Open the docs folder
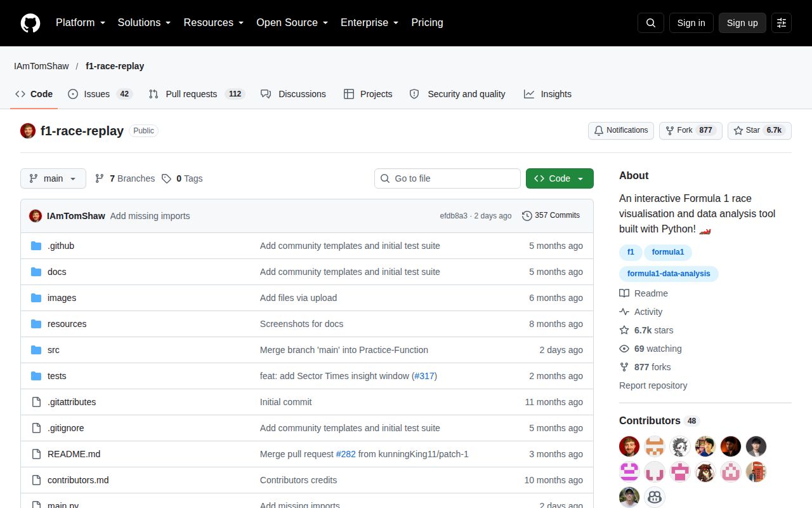Viewport: 812px width, 508px height. [x=57, y=272]
